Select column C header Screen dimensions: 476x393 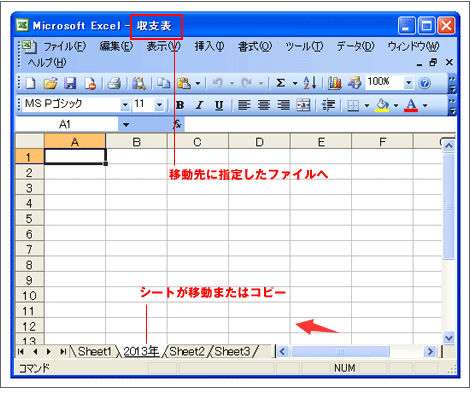(x=197, y=142)
